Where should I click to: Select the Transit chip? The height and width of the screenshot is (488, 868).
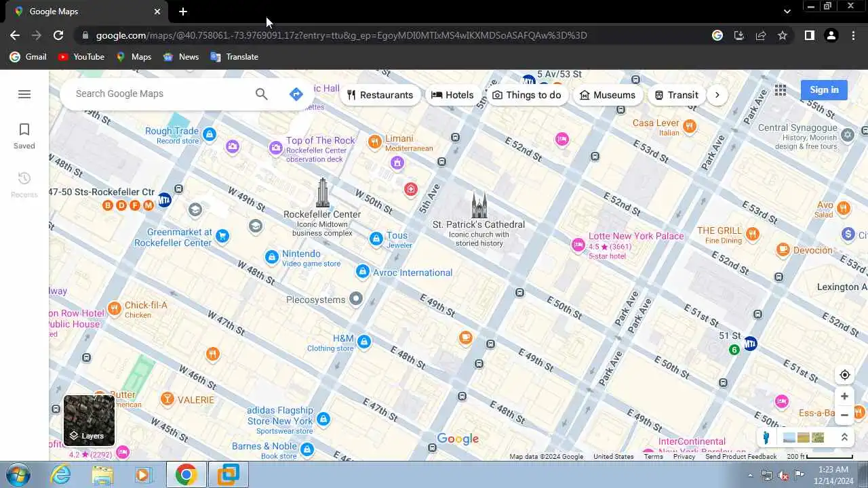[676, 95]
